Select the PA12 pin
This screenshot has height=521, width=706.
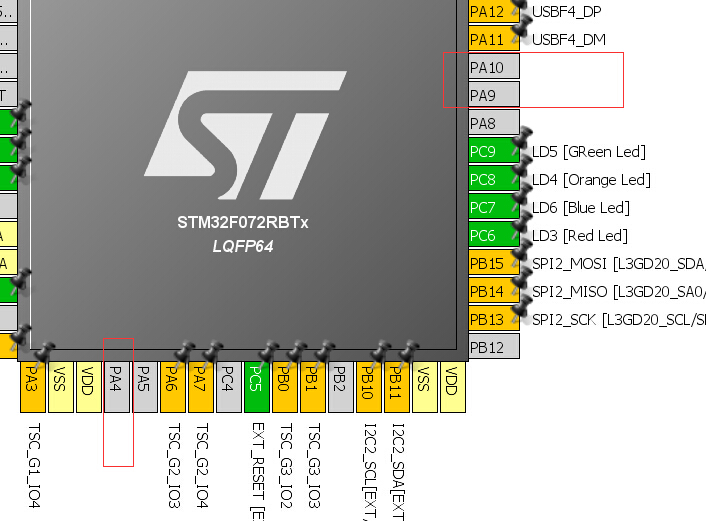494,11
